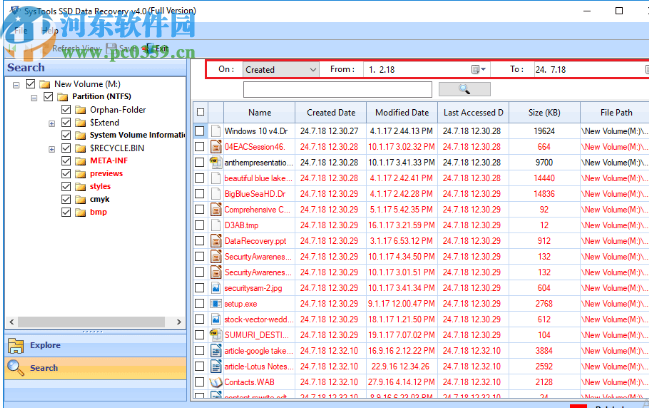Click the From date field
The image size is (649, 408).
click(x=427, y=70)
